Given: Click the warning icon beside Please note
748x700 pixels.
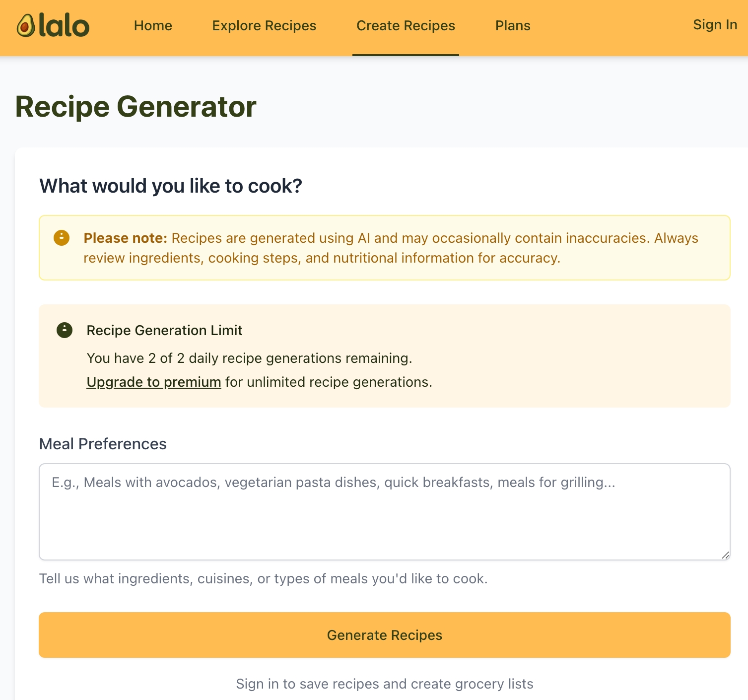Looking at the screenshot, I should pyautogui.click(x=62, y=238).
